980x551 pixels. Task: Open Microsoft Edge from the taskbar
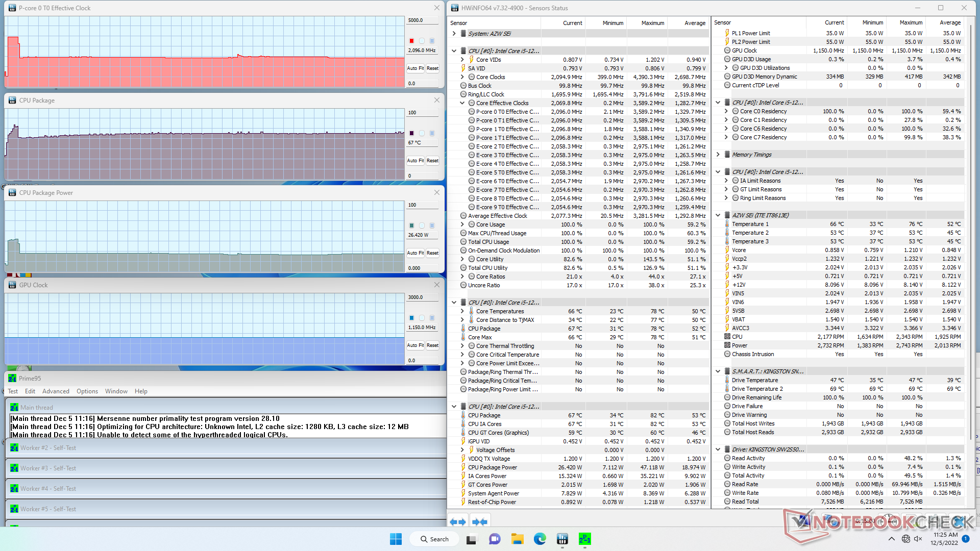coord(540,539)
